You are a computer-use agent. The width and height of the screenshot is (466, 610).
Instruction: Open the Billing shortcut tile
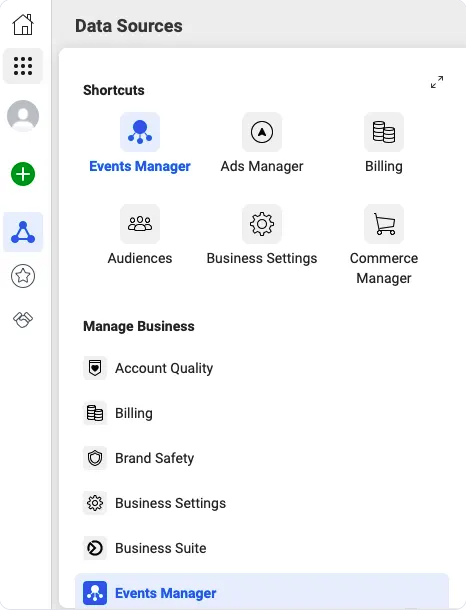[384, 143]
